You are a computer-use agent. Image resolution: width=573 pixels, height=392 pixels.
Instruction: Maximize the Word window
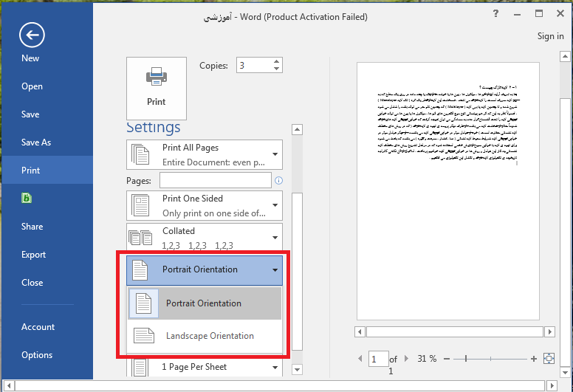point(539,13)
